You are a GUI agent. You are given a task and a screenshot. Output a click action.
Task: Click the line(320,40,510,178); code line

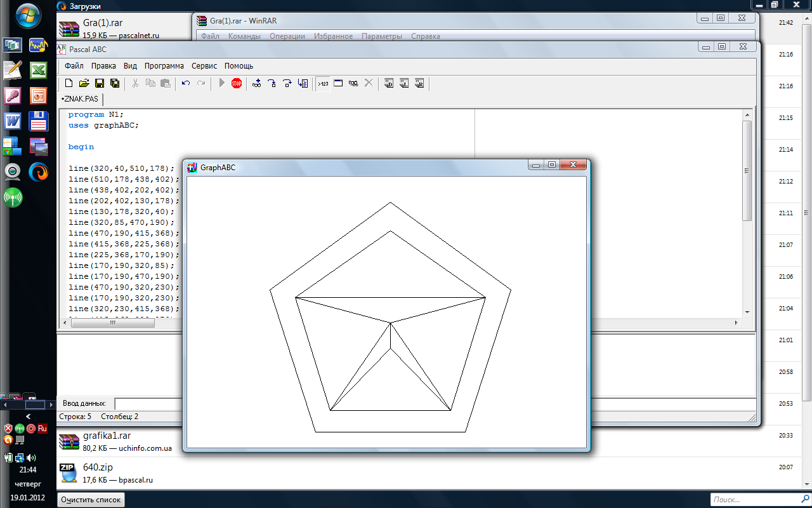coord(121,168)
